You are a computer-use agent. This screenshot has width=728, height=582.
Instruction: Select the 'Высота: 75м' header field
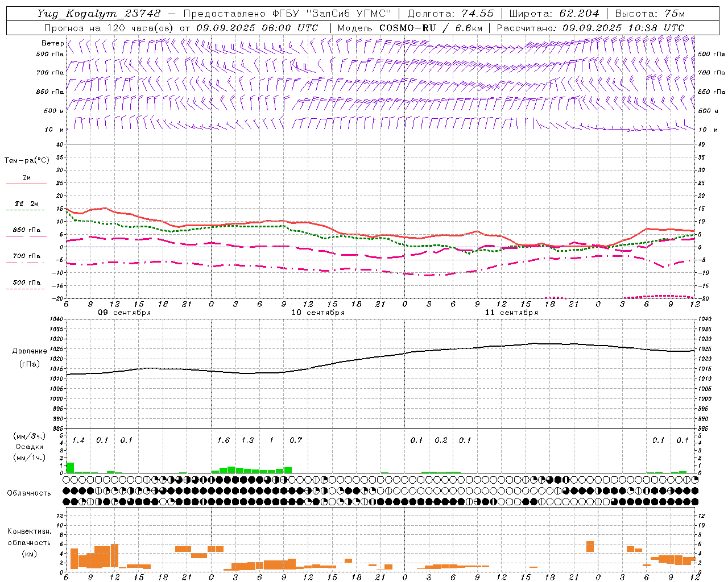[x=650, y=14]
